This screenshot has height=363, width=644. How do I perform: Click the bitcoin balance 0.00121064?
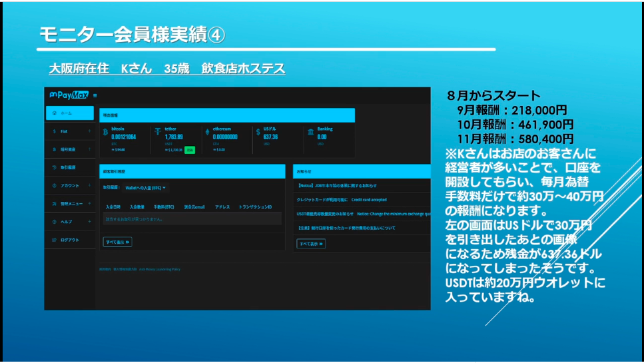click(x=124, y=137)
